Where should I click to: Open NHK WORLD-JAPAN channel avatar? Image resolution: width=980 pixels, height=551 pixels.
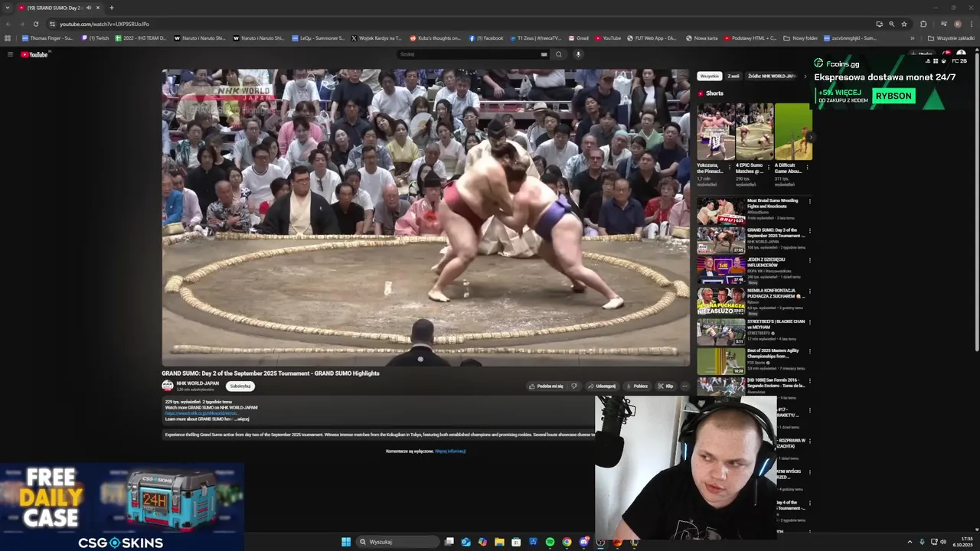coord(168,386)
